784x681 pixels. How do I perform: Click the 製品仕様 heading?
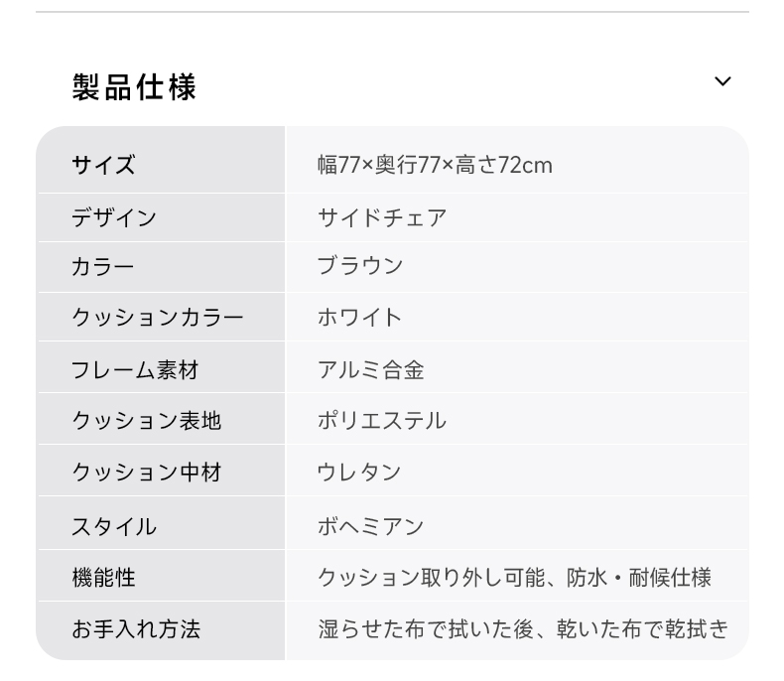click(x=134, y=87)
